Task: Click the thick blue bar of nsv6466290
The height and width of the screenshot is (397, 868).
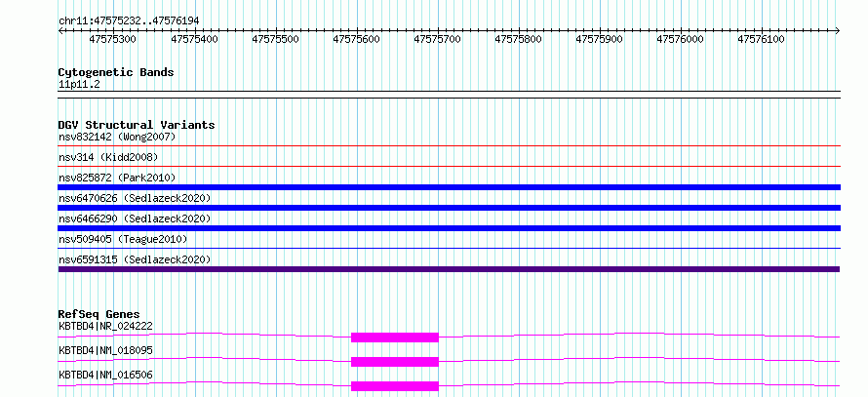Action: 450,228
